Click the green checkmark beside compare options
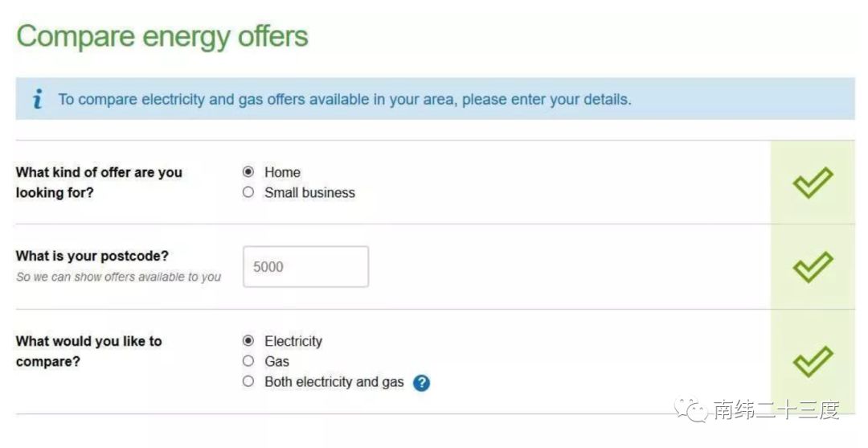This screenshot has width=868, height=448. pyautogui.click(x=813, y=361)
